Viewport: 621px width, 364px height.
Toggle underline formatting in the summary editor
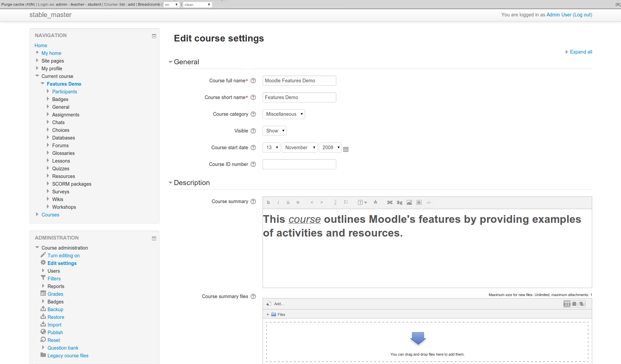click(288, 202)
